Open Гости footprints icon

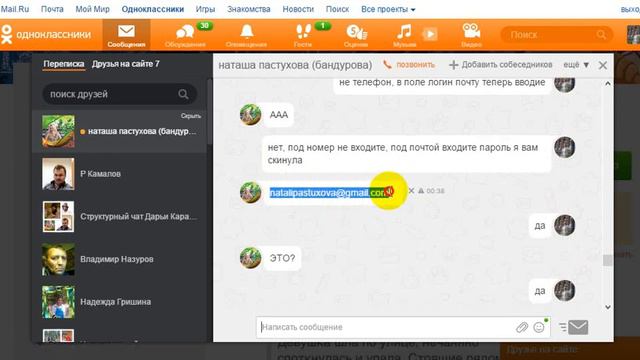point(303,35)
